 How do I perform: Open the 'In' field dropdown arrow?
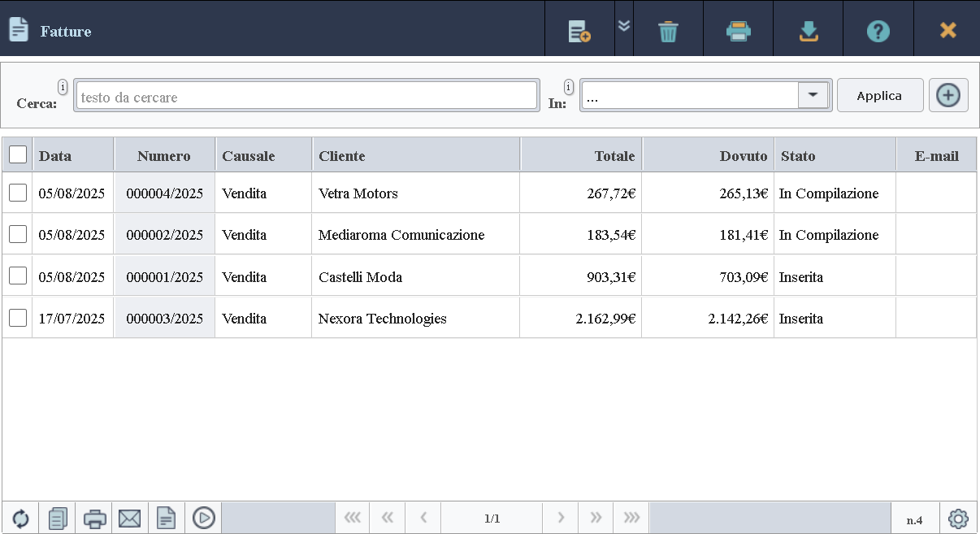click(813, 95)
